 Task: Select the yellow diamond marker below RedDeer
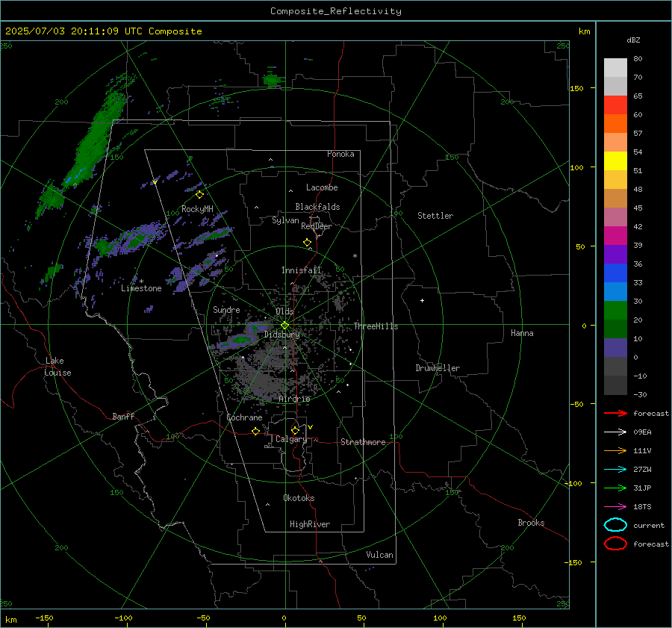point(307,243)
